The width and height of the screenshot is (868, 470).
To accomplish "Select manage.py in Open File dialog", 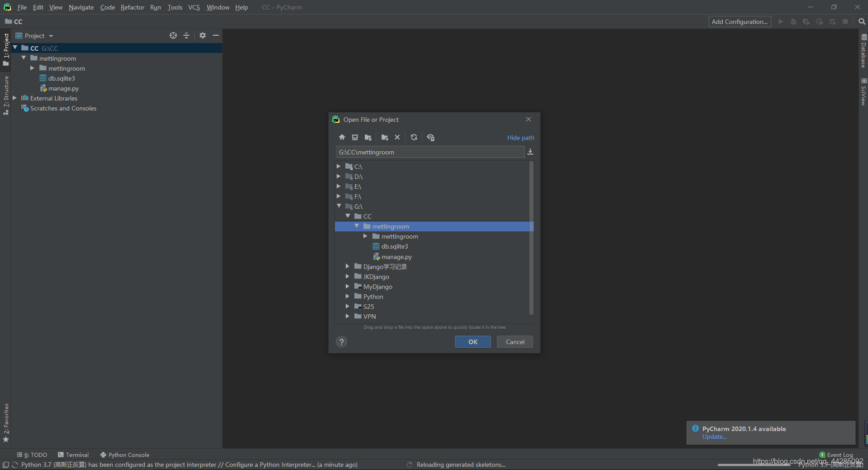I will pos(396,257).
